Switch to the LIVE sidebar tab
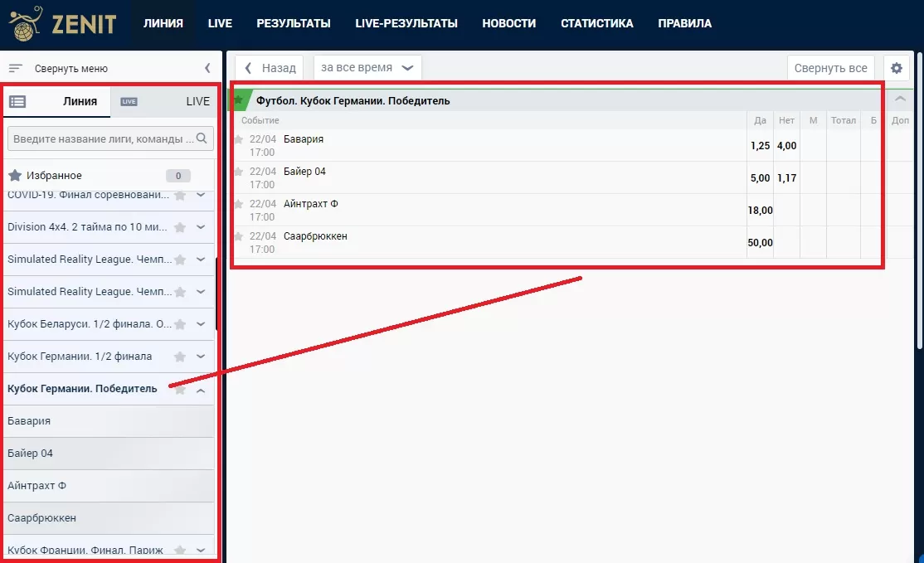This screenshot has width=924, height=563. click(197, 102)
